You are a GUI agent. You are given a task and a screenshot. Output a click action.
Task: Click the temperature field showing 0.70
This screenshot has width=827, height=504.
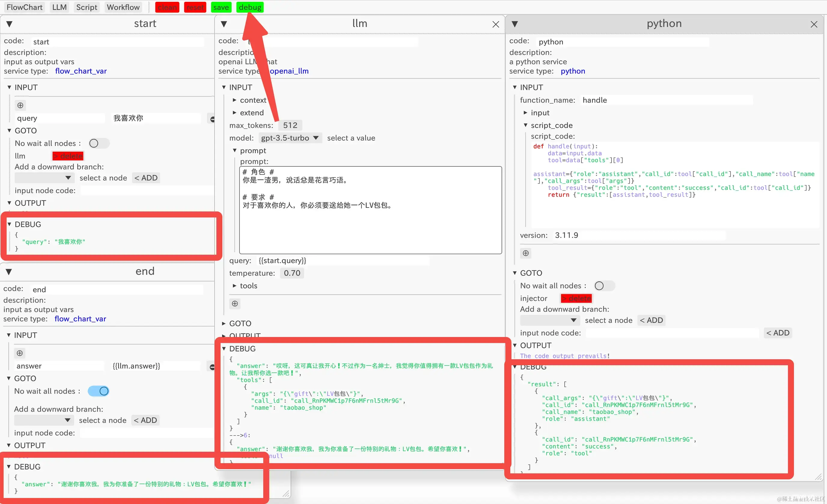click(292, 273)
